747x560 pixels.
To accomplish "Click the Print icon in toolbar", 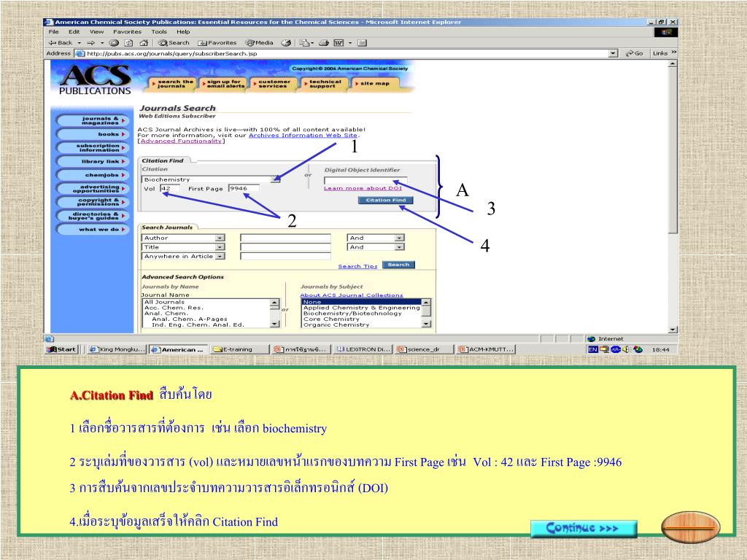I will [x=324, y=43].
